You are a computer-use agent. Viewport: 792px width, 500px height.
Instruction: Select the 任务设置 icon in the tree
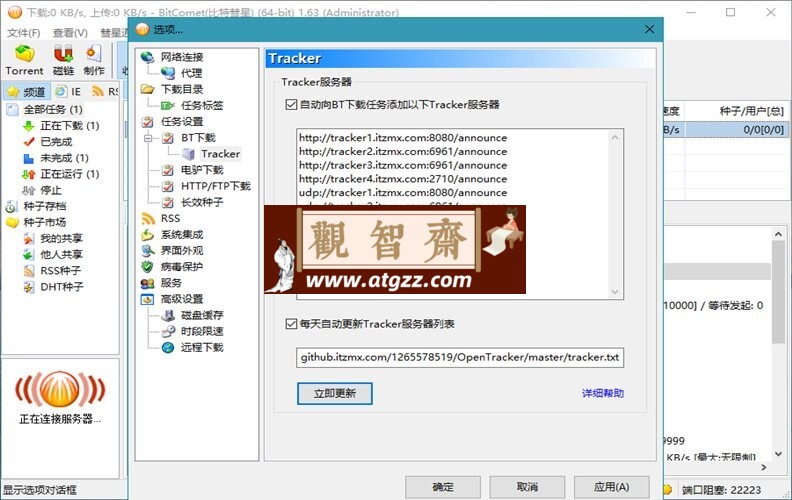click(147, 121)
